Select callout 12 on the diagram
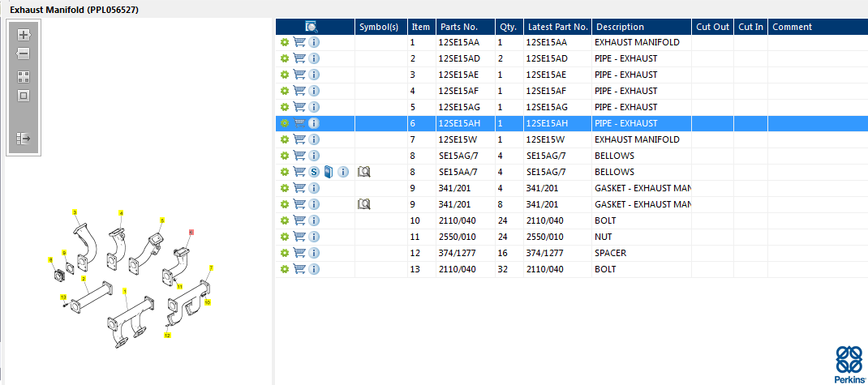 point(166,336)
